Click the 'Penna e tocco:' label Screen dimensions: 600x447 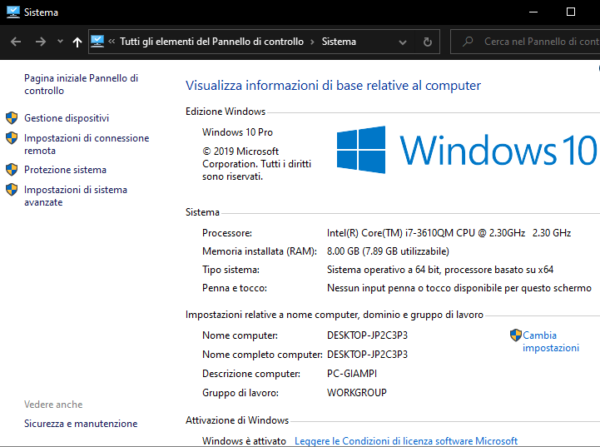[235, 288]
